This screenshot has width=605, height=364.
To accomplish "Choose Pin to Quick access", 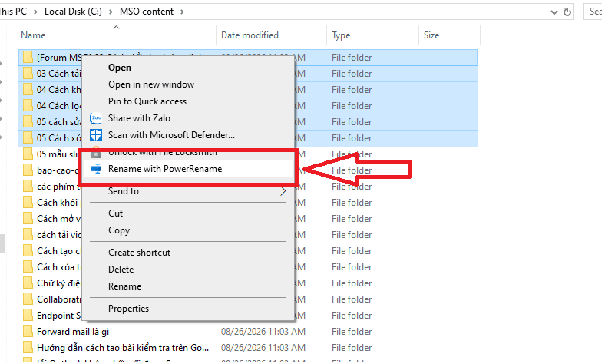I will point(147,101).
